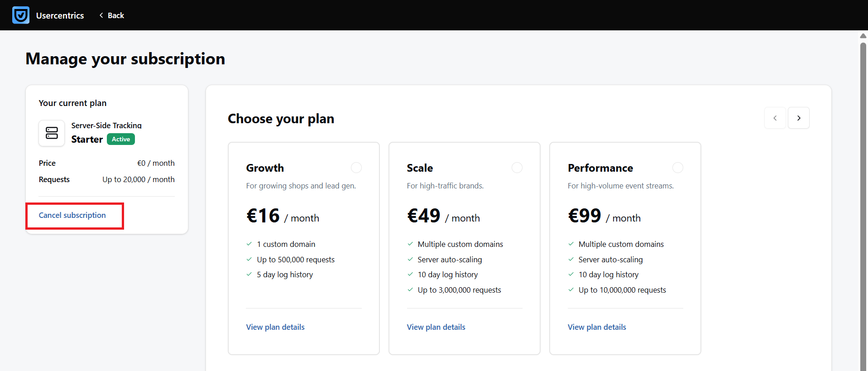This screenshot has height=371, width=868.
Task: Go to previous plans with left chevron
Action: click(775, 118)
